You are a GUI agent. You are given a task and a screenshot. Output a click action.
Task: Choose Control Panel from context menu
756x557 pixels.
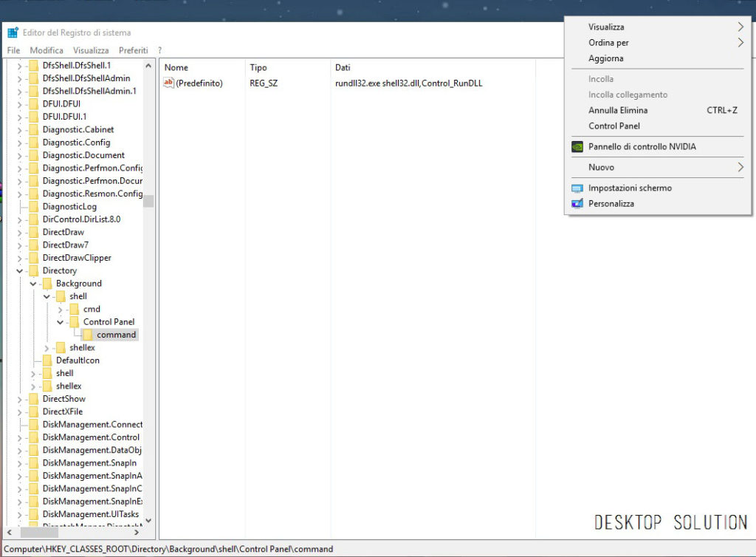[x=614, y=126]
